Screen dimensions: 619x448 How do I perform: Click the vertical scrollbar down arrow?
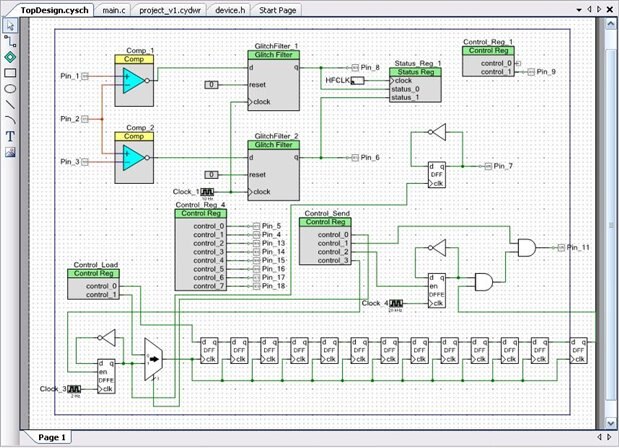tap(610, 423)
